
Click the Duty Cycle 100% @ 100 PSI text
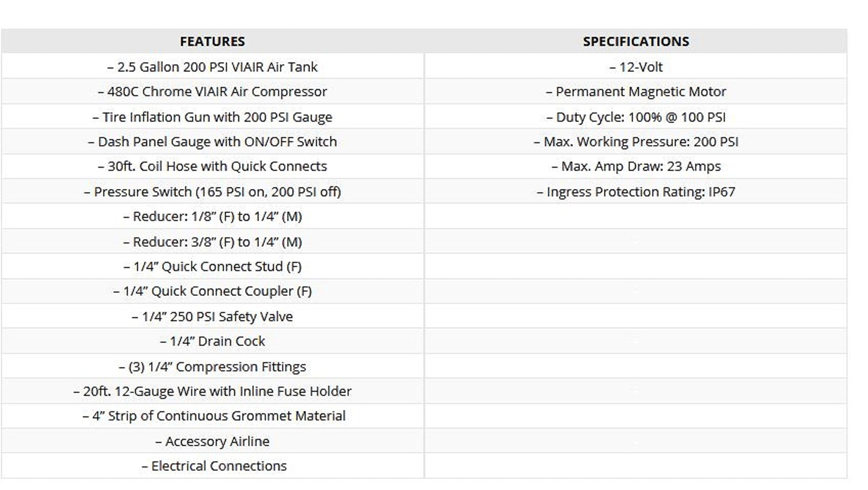tap(636, 117)
